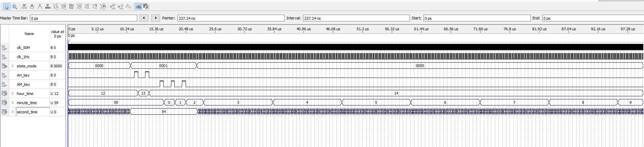Select the minute_time segment with value 59
The width and height of the screenshot is (644, 147).
[116, 102]
